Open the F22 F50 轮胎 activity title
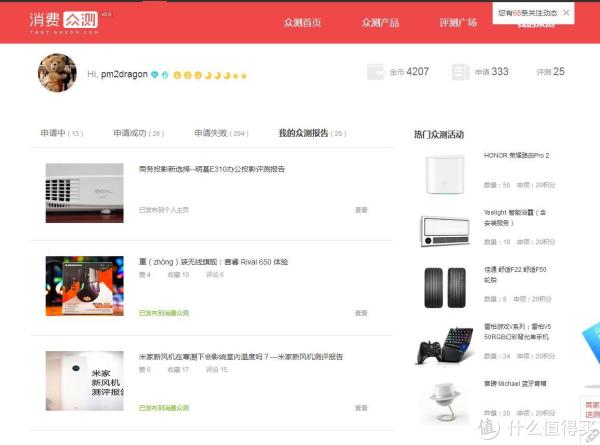Screen dimensions: 600x445 coord(515,274)
